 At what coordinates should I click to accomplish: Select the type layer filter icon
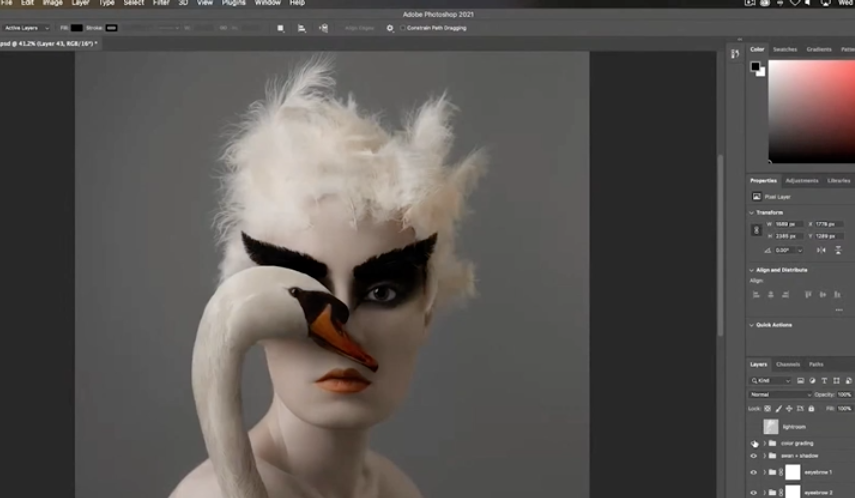pos(824,381)
